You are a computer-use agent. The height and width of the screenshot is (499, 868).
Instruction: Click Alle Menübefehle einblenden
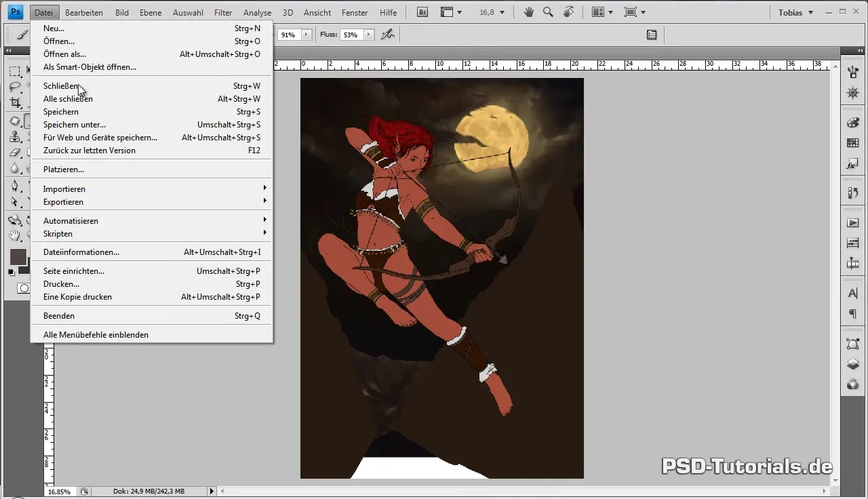151,335
